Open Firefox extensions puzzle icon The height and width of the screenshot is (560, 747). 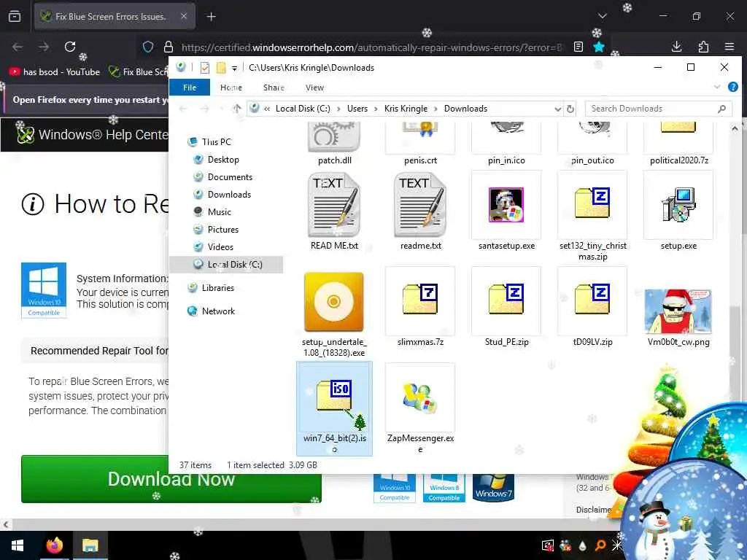(703, 47)
